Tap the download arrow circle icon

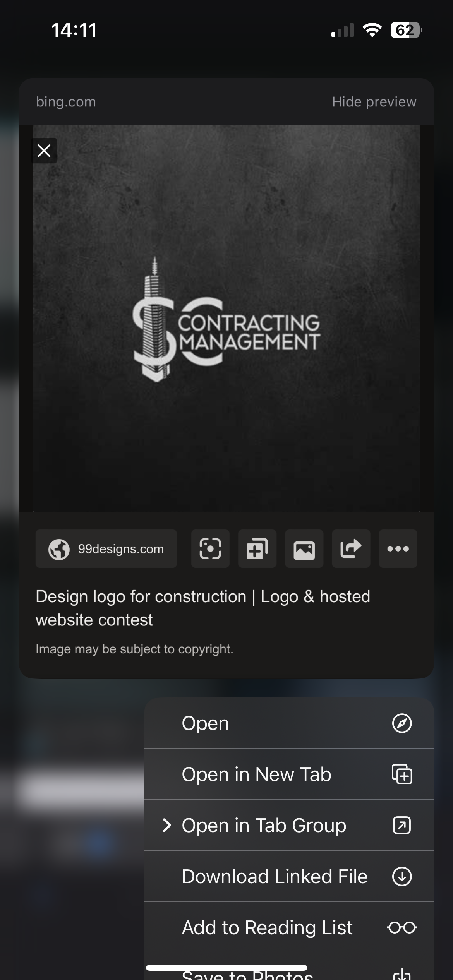pyautogui.click(x=402, y=876)
